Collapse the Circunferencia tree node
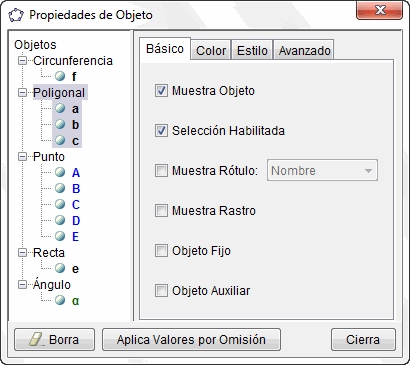Viewport: 410px width, 365px height. click(22, 61)
